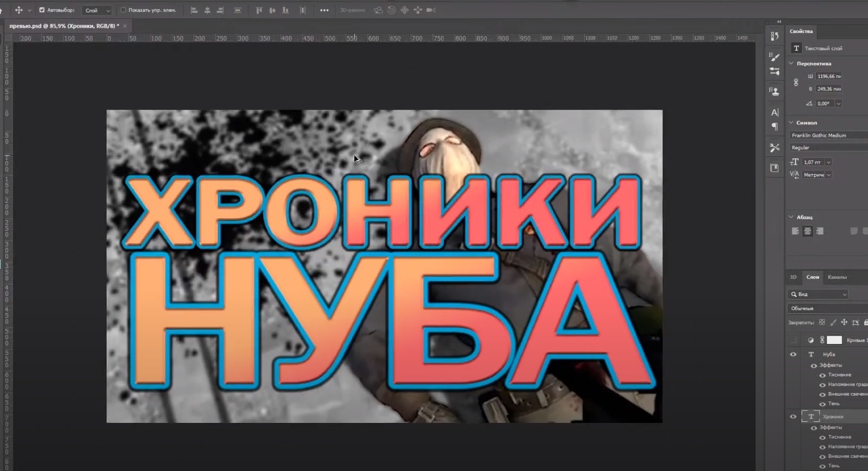Click the 3D roll camera icon
868x471 pixels.
pyautogui.click(x=391, y=10)
